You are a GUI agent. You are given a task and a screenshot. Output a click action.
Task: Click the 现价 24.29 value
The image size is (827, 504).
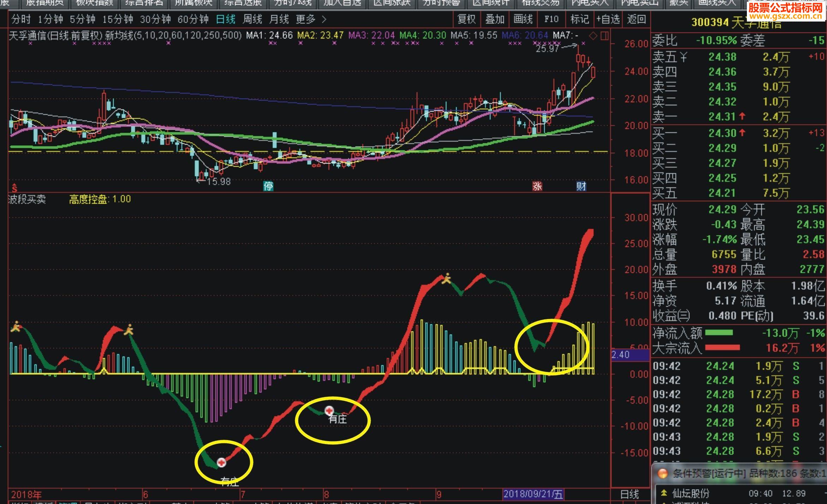[723, 210]
